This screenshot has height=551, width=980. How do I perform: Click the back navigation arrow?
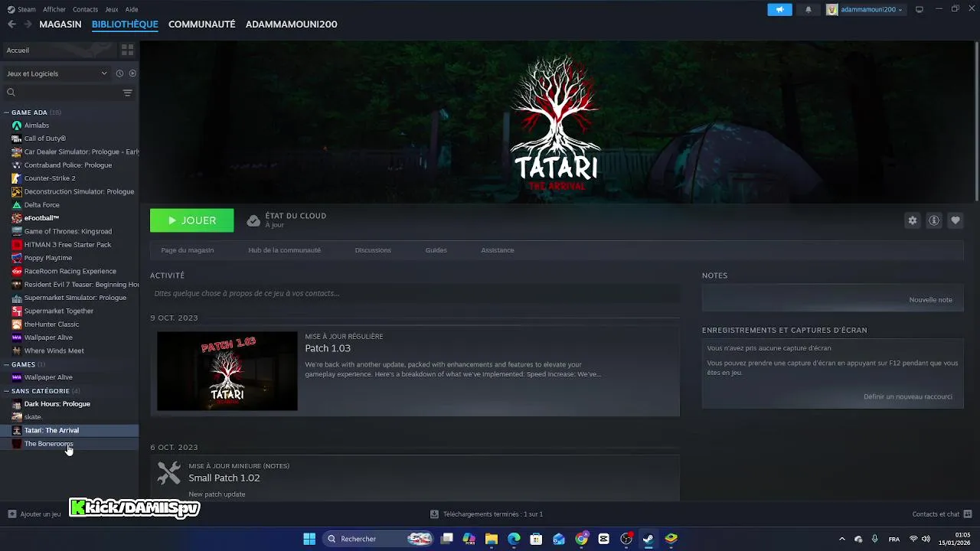tap(11, 24)
